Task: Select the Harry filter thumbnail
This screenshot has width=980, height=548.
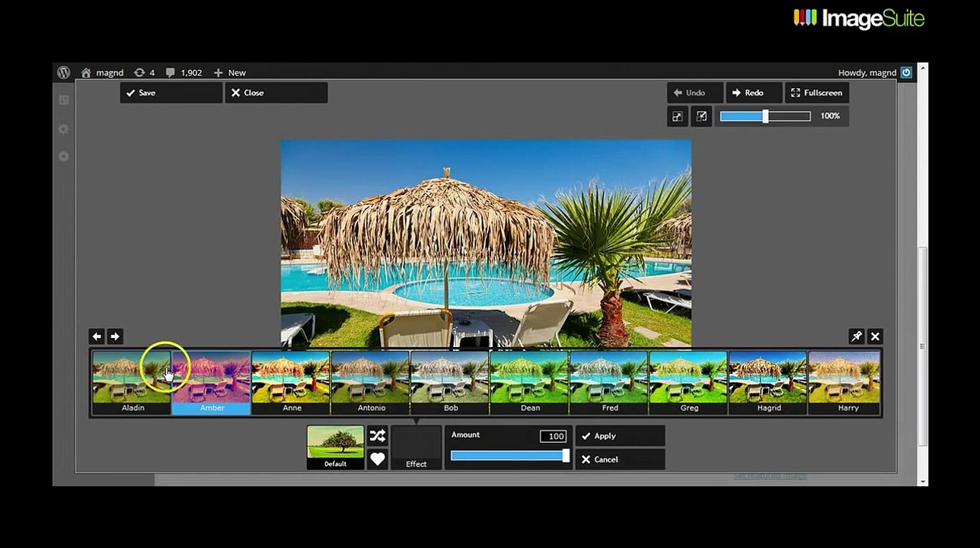Action: pyautogui.click(x=845, y=382)
